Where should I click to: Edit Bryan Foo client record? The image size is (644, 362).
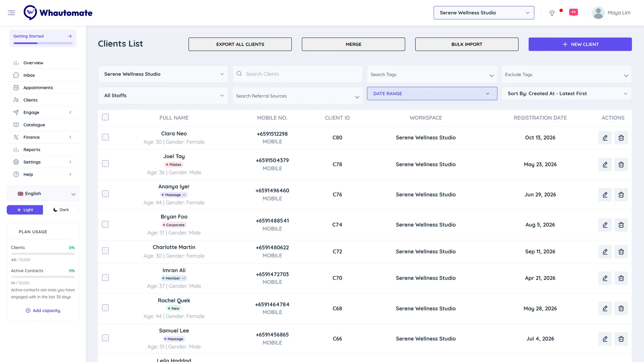pyautogui.click(x=605, y=225)
